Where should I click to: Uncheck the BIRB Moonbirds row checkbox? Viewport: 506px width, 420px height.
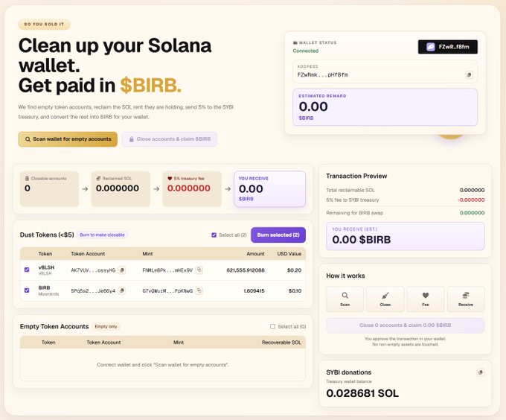tap(27, 290)
